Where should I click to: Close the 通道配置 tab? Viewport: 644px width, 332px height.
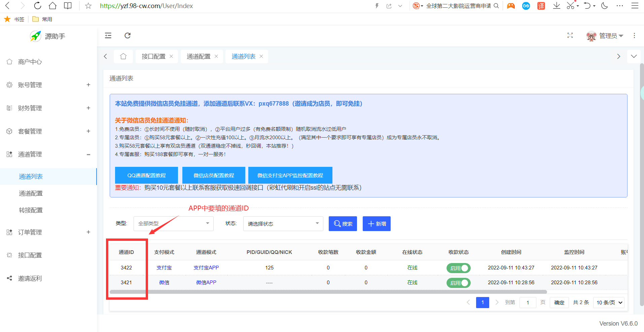[x=216, y=56]
